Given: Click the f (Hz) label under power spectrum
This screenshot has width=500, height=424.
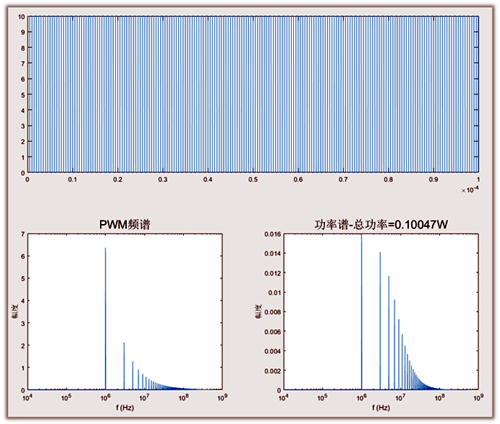Looking at the screenshot, I should 381,408.
